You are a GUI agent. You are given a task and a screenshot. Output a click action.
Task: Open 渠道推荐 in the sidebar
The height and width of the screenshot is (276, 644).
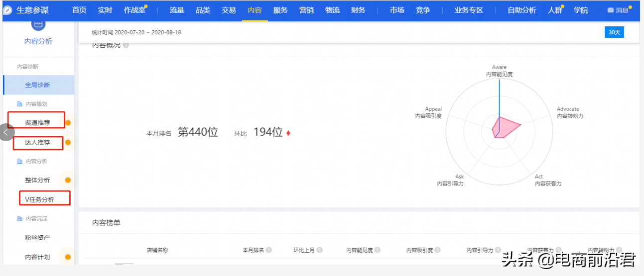(37, 123)
